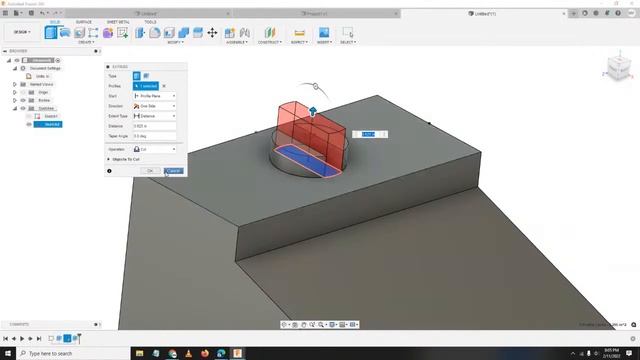The image size is (640, 360).
Task: Click the New Component icon in Assemble
Action: pos(230,33)
